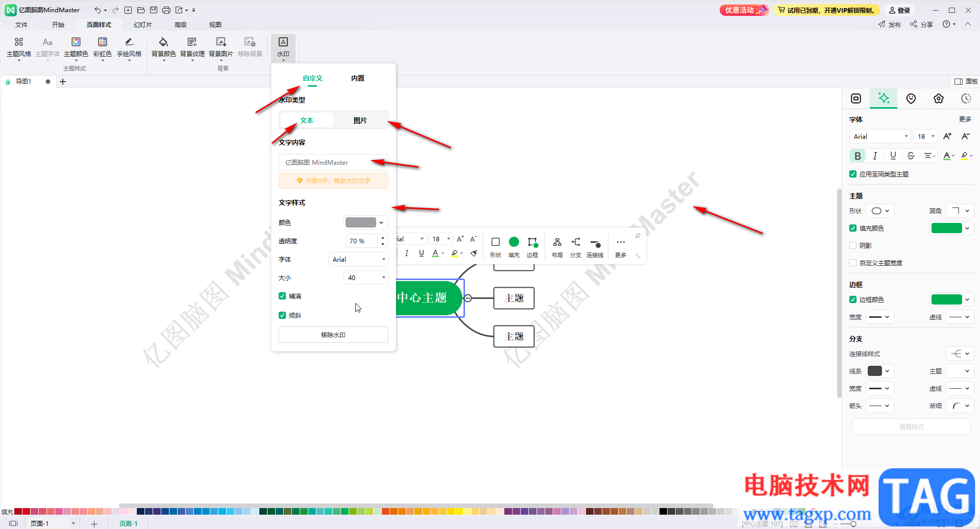Click the watermark (水印) ribbon button

[283, 47]
